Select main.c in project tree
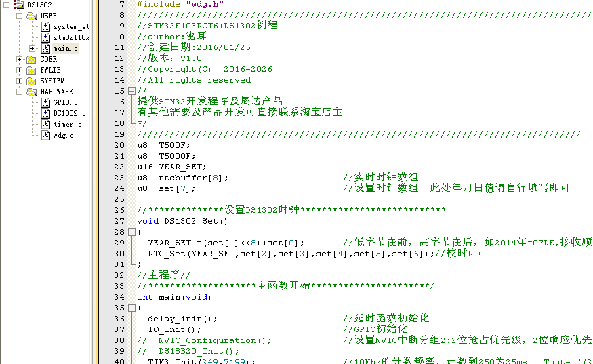This screenshot has height=364, width=593. click(x=66, y=48)
